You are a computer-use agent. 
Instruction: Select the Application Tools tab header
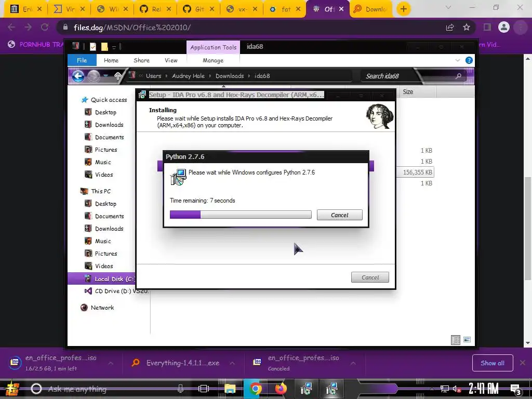tap(213, 47)
